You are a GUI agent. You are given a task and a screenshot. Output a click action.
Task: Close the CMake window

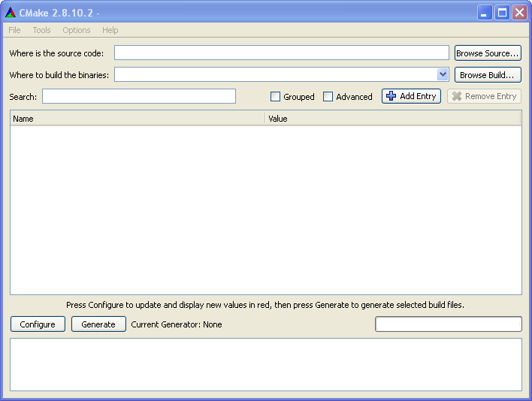(x=519, y=13)
